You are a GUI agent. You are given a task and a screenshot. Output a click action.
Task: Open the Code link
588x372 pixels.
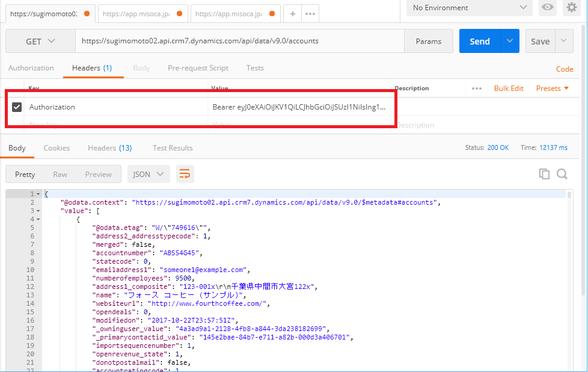tap(565, 69)
